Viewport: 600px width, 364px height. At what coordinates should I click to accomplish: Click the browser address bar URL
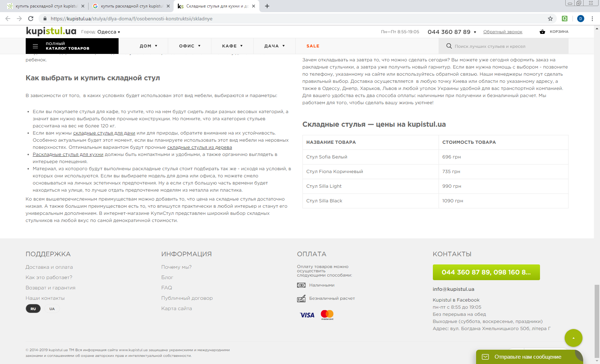click(x=131, y=19)
